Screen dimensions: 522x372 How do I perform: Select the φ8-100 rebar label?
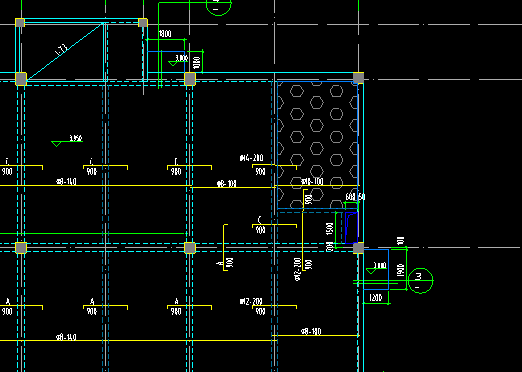tap(227, 184)
